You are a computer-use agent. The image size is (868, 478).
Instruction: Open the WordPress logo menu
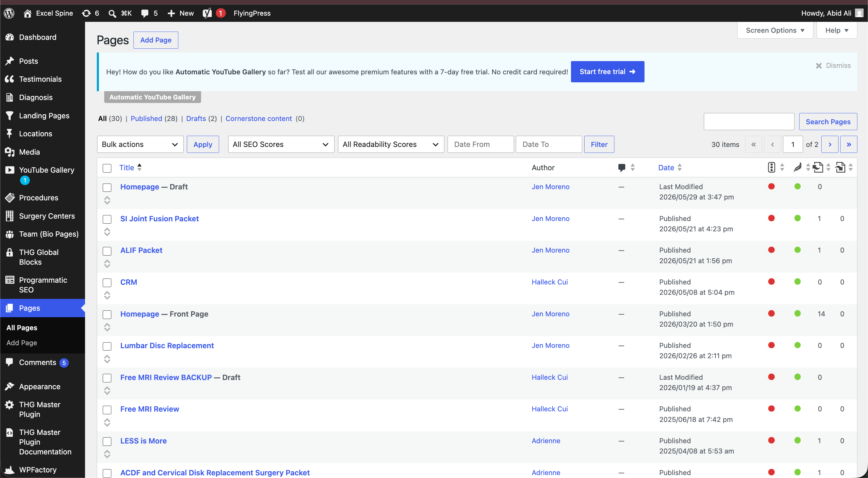point(9,13)
